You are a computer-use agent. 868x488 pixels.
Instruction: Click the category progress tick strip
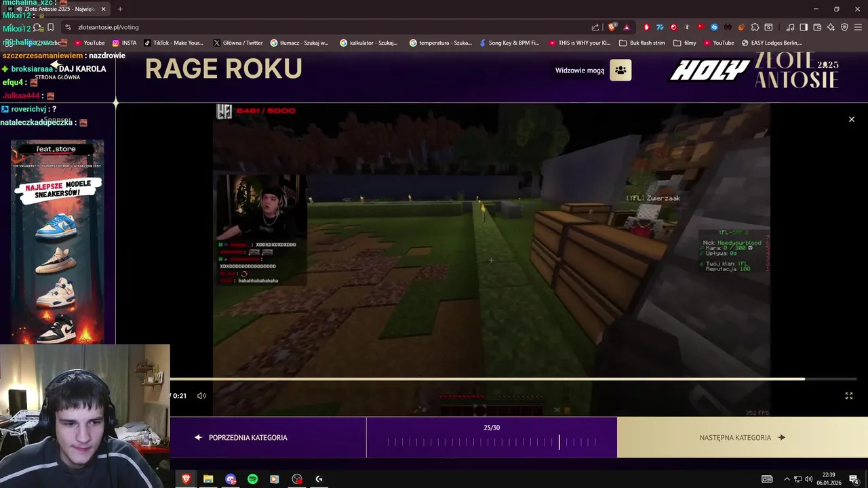pyautogui.click(x=492, y=443)
